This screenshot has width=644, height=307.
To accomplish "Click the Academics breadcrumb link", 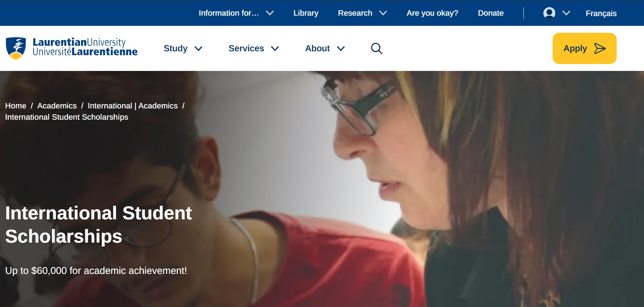I will (57, 106).
